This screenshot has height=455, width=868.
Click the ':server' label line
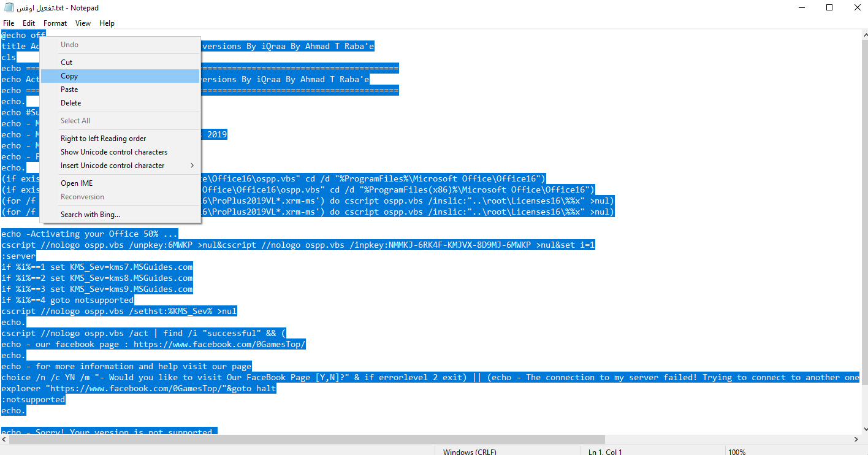point(18,256)
